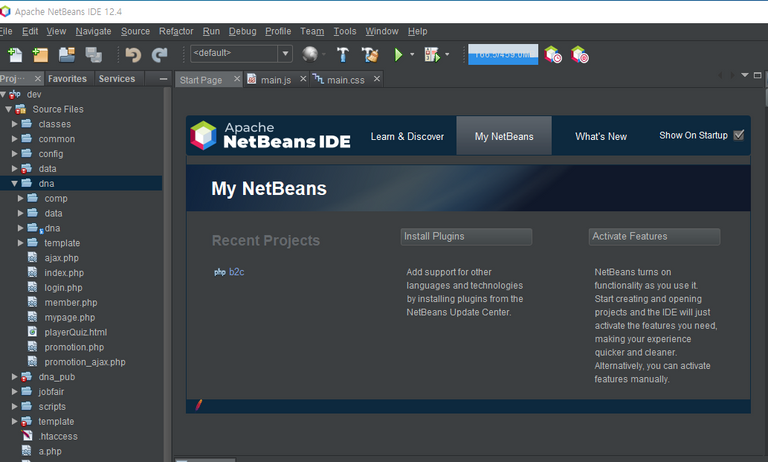Open the Navigate menu
Image resolution: width=768 pixels, height=462 pixels.
click(93, 31)
